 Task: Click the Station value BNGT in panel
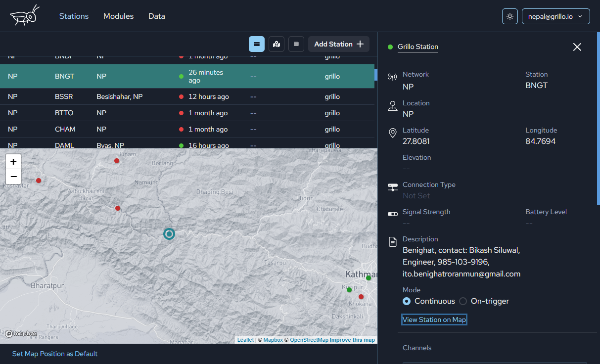[537, 85]
